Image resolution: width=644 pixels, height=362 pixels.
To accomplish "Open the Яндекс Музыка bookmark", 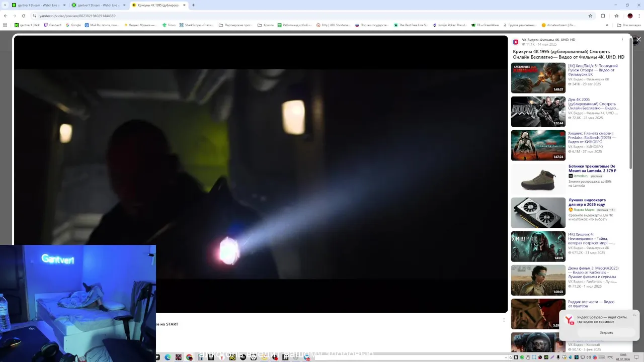I will point(140,25).
